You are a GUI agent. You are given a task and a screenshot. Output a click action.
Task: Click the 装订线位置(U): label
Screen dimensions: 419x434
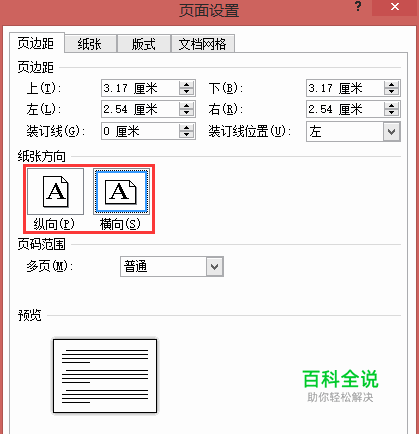coord(250,131)
